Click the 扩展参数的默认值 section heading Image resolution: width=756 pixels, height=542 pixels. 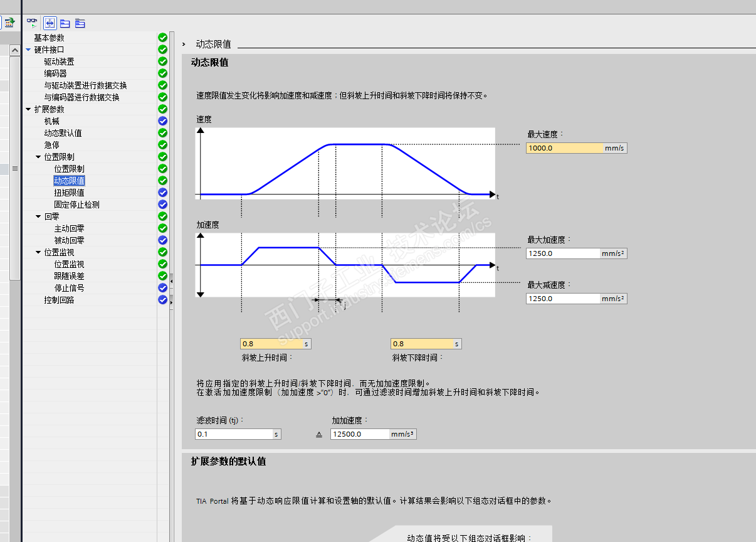229,461
